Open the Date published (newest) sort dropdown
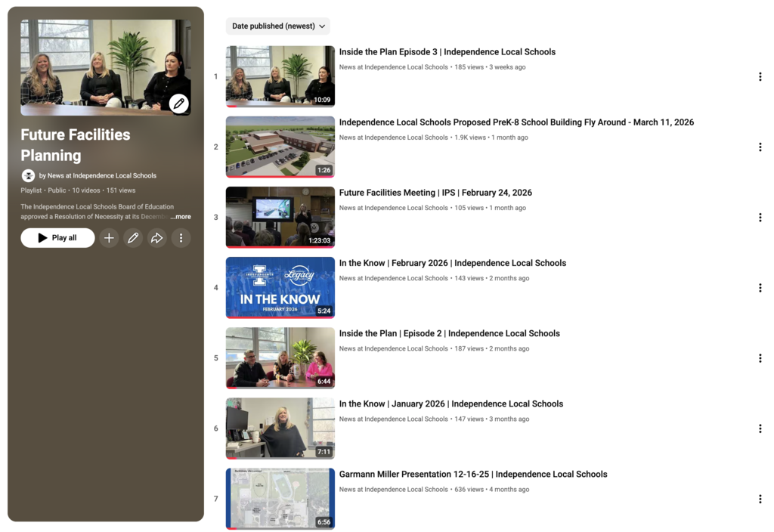Image resolution: width=774 pixels, height=532 pixels. click(277, 26)
